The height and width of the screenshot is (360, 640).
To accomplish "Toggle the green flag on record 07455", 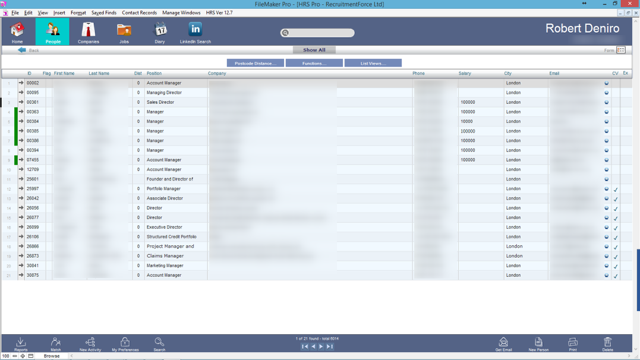I will [x=16, y=160].
